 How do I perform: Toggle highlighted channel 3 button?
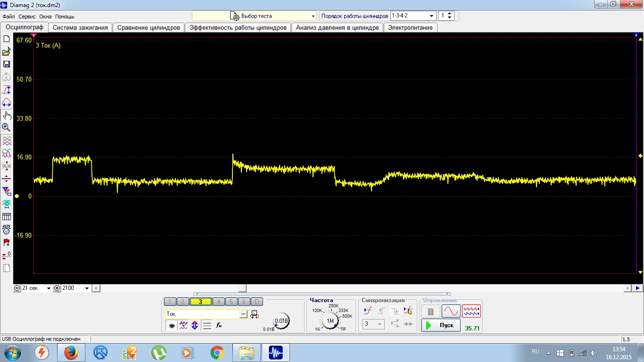[x=200, y=302]
